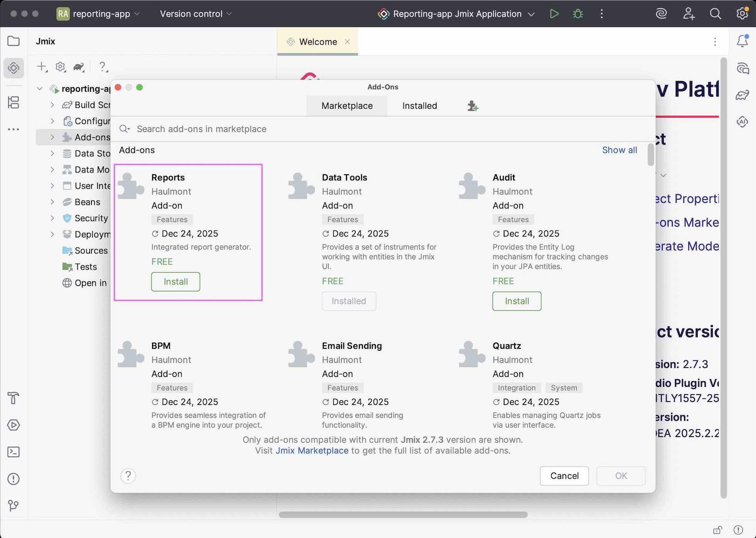Screen dimensions: 756x538
Task: Open the Code With Me add-user icon
Action: 688,14
